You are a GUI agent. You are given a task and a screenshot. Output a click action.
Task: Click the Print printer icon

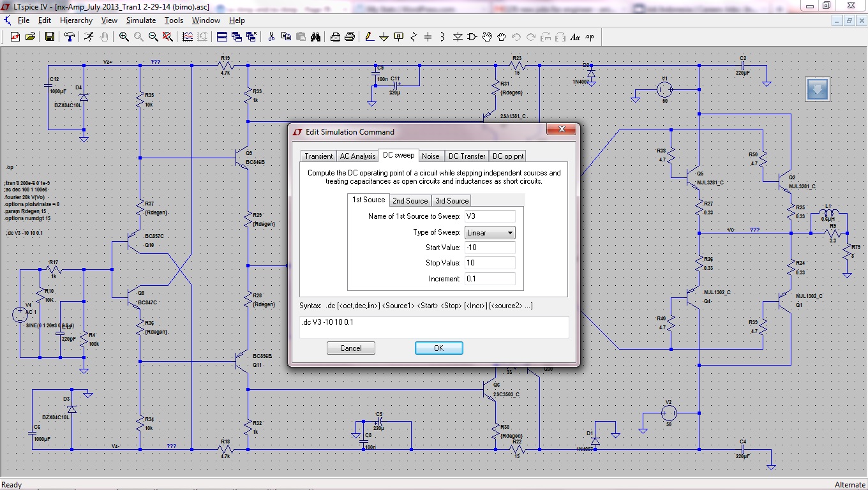350,37
